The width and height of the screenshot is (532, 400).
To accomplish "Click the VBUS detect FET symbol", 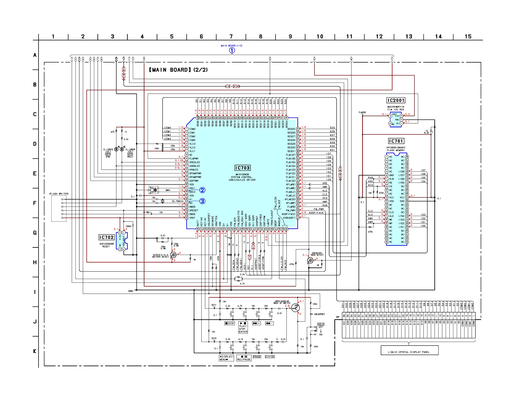I will click(310, 260).
